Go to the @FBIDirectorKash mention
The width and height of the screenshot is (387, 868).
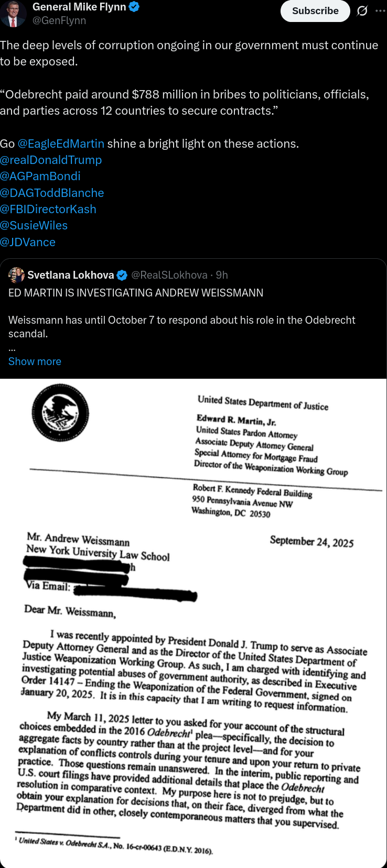click(48, 209)
